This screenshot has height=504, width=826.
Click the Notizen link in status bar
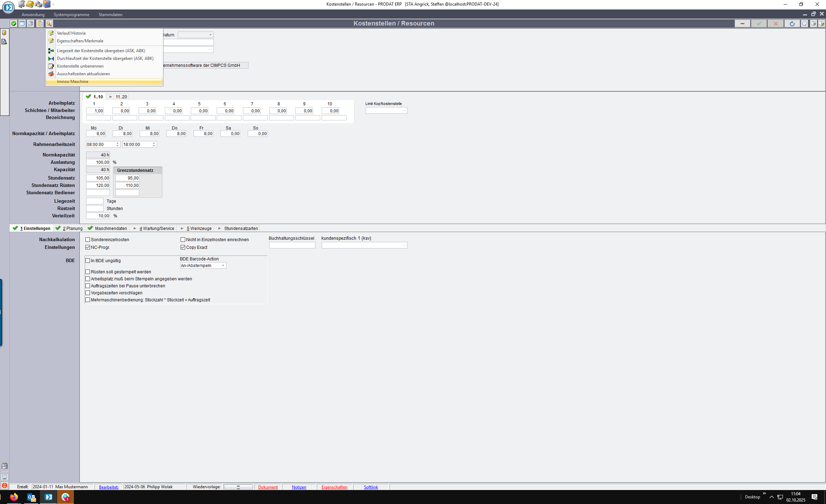[299, 487]
